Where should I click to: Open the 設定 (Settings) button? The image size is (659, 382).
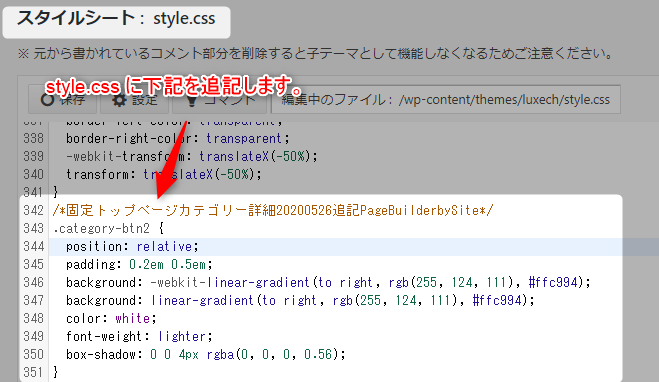134,100
